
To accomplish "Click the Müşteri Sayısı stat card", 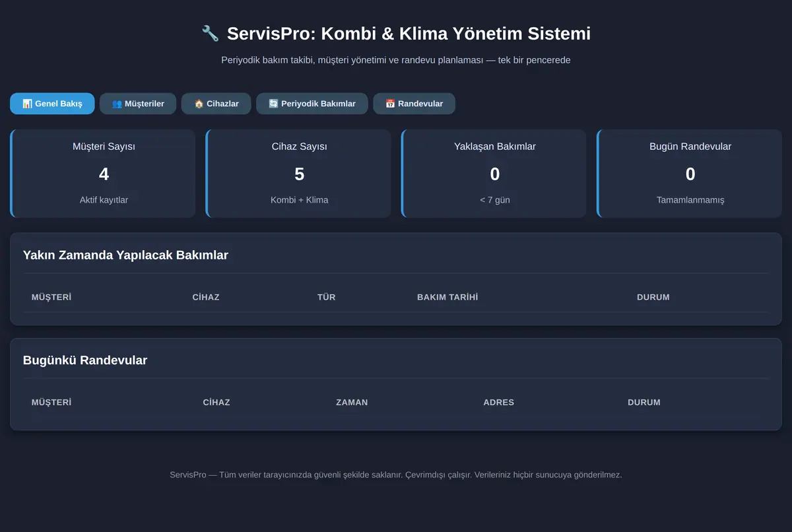I will pyautogui.click(x=103, y=174).
